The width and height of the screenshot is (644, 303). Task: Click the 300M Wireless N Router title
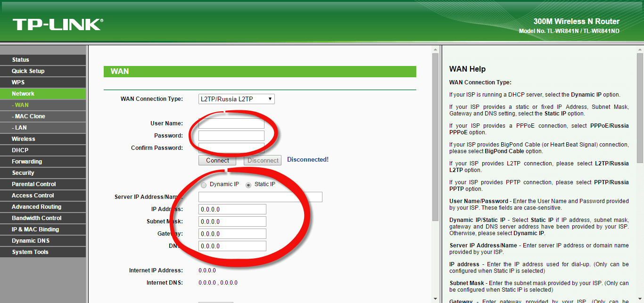tap(576, 21)
